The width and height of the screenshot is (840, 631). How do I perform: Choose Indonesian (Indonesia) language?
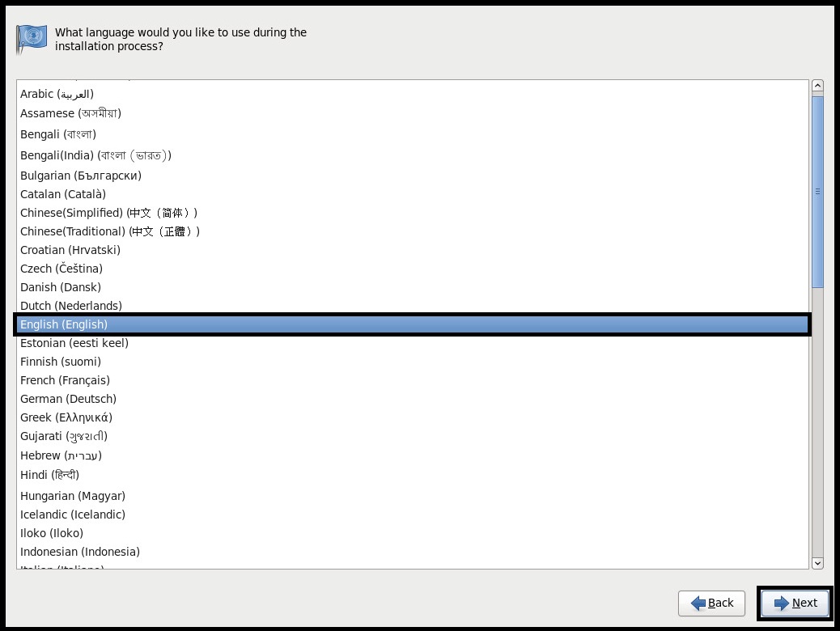pos(80,552)
